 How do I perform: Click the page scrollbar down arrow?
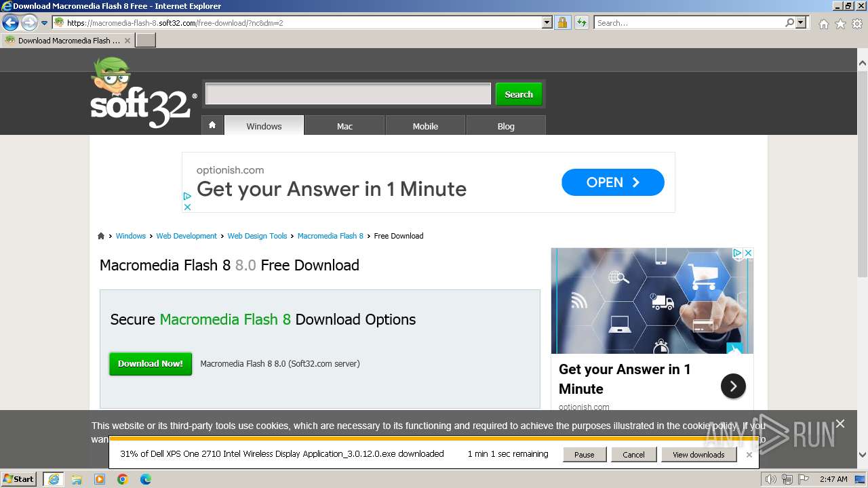pos(863,455)
